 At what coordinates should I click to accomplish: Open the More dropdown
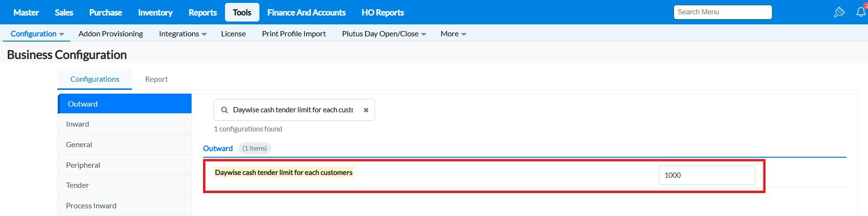(x=453, y=34)
